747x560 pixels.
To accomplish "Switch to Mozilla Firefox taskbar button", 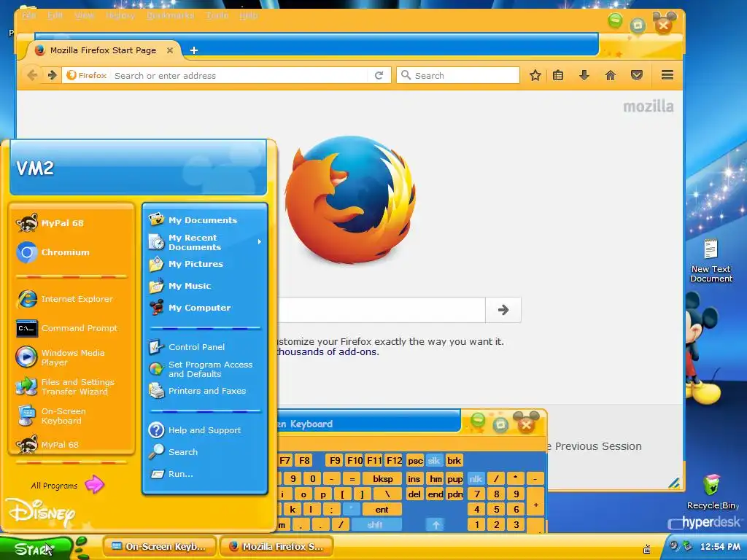I will [276, 547].
